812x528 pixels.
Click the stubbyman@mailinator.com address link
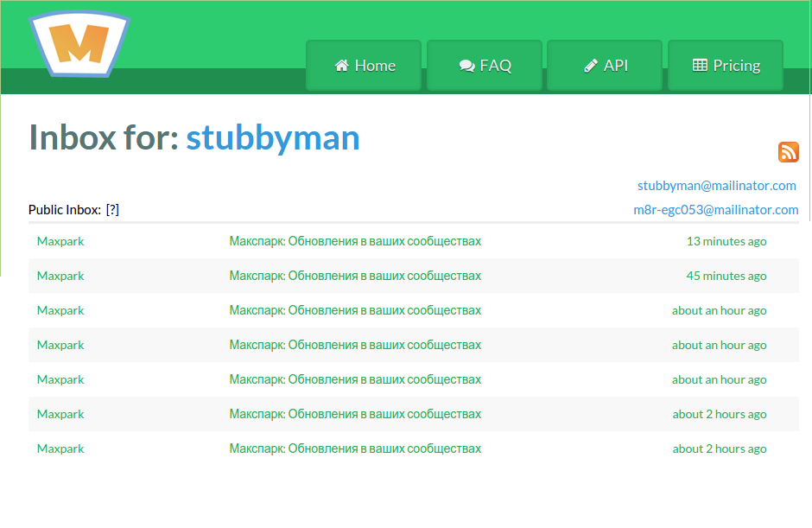717,186
